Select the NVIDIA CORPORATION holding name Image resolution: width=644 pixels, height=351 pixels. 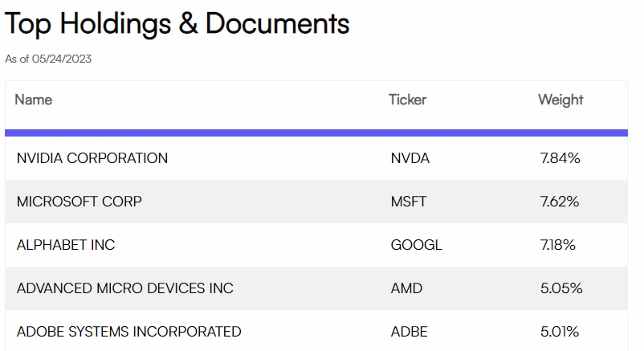[x=92, y=158]
